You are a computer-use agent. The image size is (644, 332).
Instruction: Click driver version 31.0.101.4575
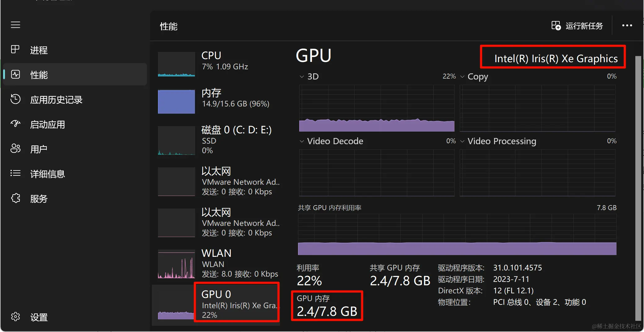pyautogui.click(x=517, y=268)
